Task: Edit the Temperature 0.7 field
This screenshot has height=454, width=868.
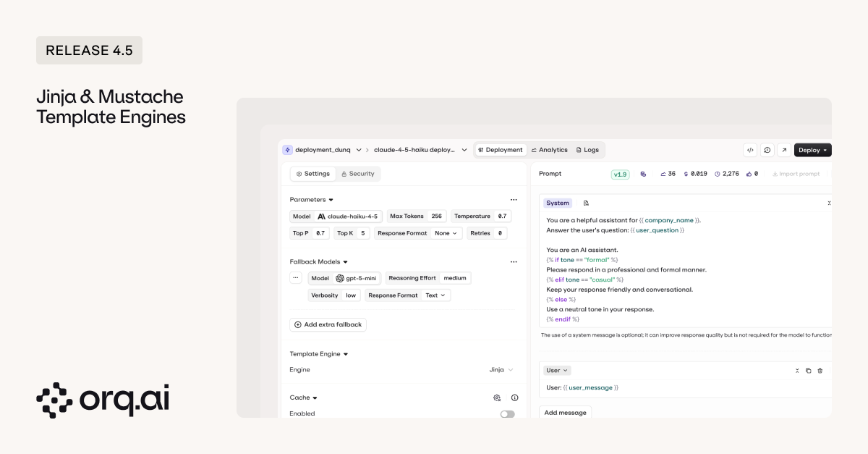Action: click(481, 216)
